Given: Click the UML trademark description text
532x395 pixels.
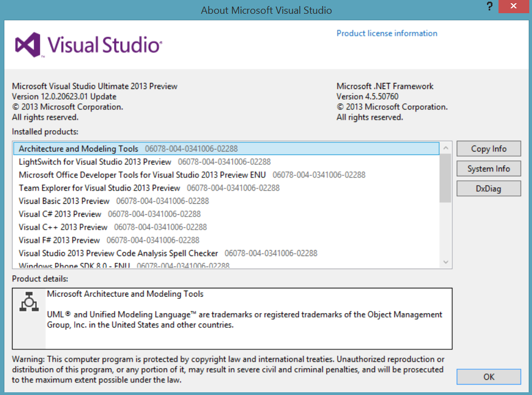Looking at the screenshot, I should [x=245, y=320].
